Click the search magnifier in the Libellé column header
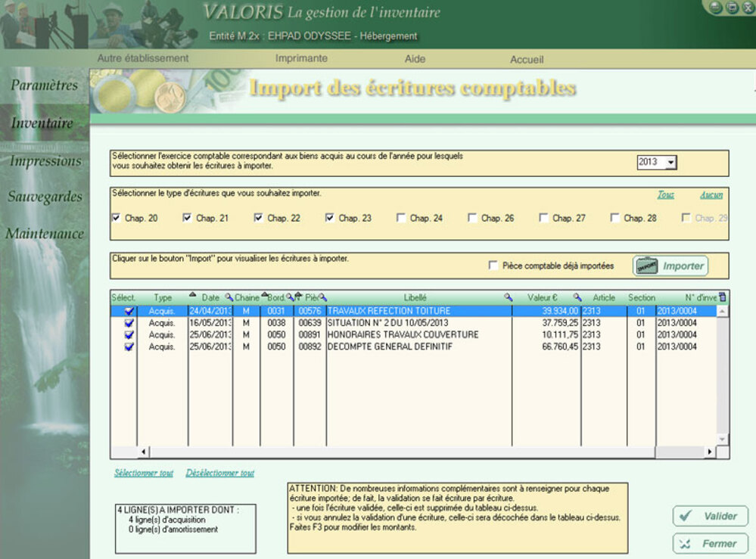Screen dimensions: 756x559 pyautogui.click(x=509, y=298)
